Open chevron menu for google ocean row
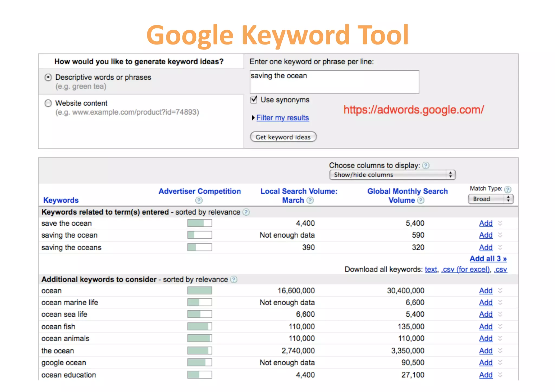The width and height of the screenshot is (555, 392). [500, 362]
